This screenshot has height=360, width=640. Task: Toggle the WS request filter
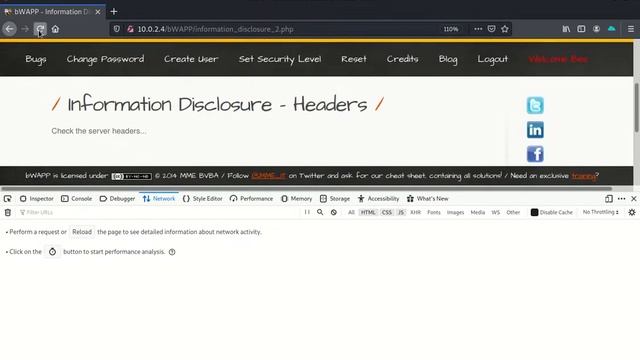(x=496, y=212)
